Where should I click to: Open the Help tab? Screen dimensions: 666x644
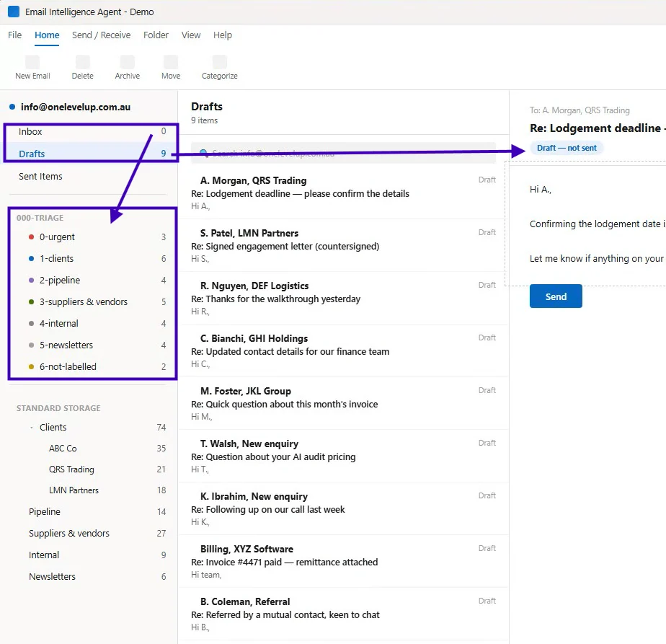click(x=223, y=35)
